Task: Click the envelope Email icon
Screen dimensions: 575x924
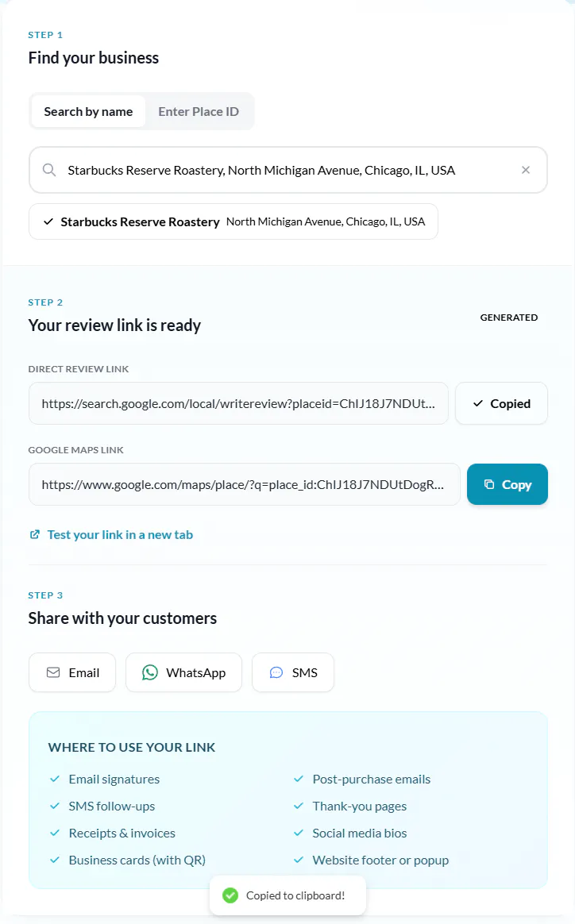Action: pos(53,672)
